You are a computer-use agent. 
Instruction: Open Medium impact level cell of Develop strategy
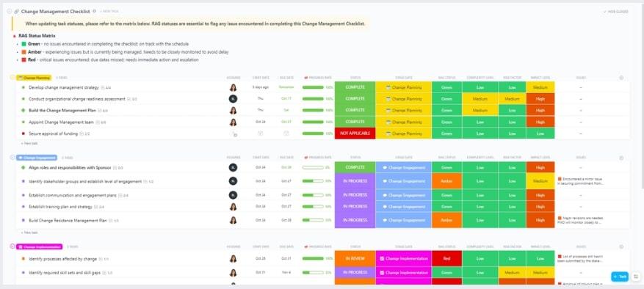pyautogui.click(x=540, y=87)
